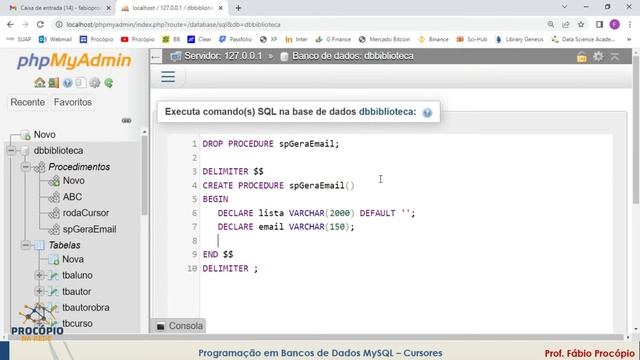Click the browser address bar URL
This screenshot has width=640, height=360.
[x=173, y=24]
